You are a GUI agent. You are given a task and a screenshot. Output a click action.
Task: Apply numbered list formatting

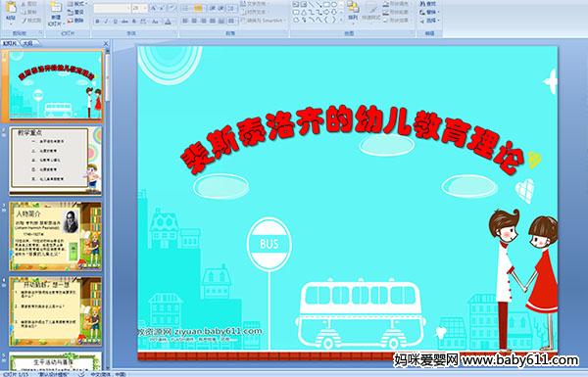(x=198, y=8)
